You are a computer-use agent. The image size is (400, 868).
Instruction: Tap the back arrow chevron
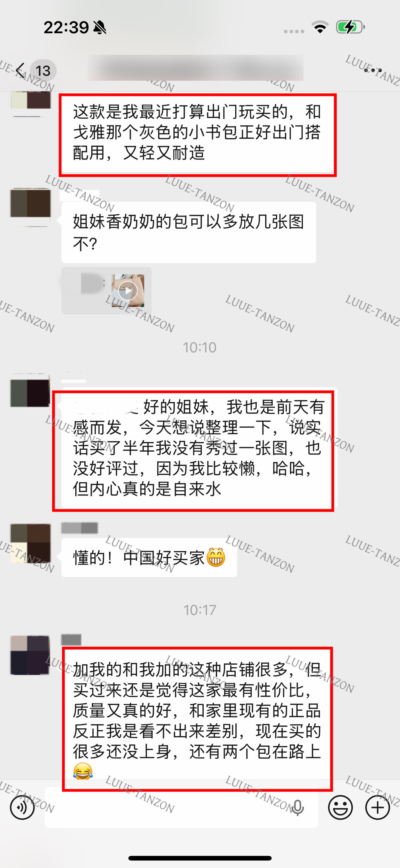click(x=20, y=71)
